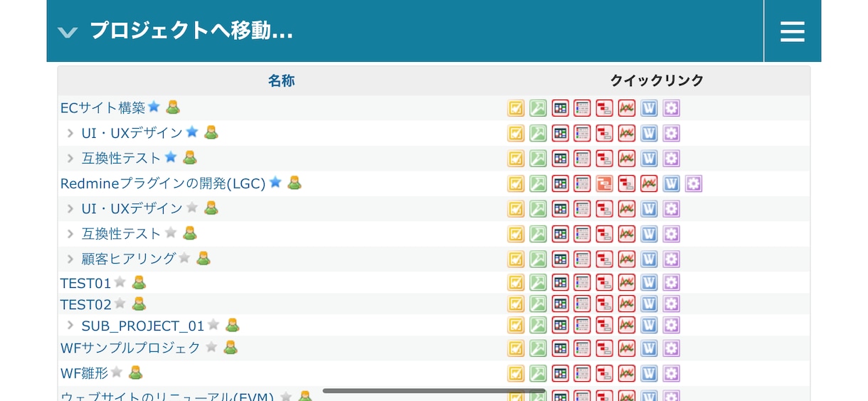Open Redmineプラグインの開発(LGC) project link
Viewport: 868px width, 401px height.
tap(163, 183)
